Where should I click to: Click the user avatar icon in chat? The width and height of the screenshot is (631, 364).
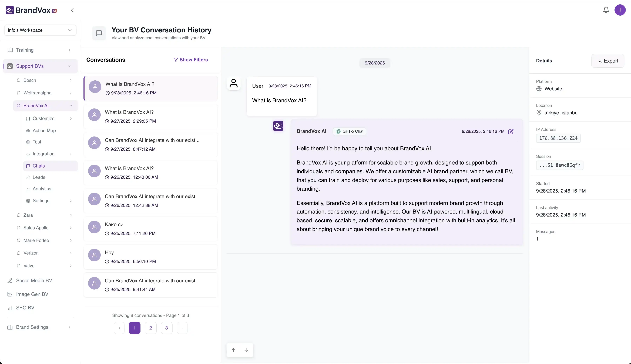pyautogui.click(x=233, y=83)
